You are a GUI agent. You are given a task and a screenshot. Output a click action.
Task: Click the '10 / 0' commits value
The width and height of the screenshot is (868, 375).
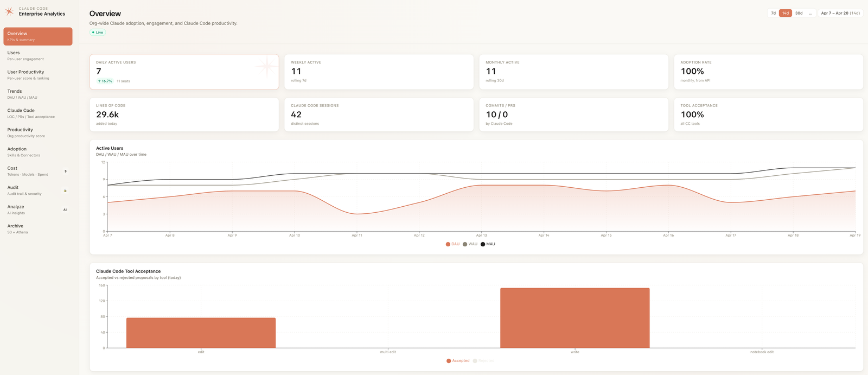tap(497, 115)
